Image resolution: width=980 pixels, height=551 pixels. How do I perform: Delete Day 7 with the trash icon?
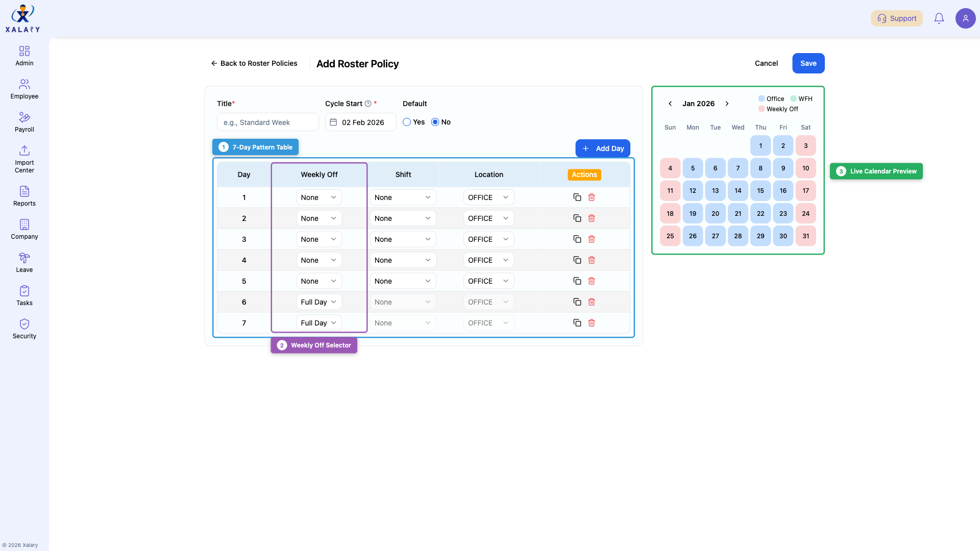click(592, 322)
